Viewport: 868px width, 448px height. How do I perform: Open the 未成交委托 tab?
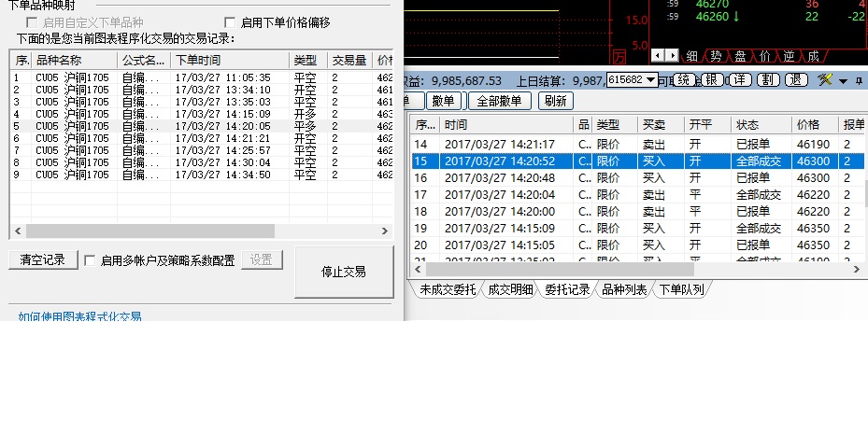tap(448, 289)
